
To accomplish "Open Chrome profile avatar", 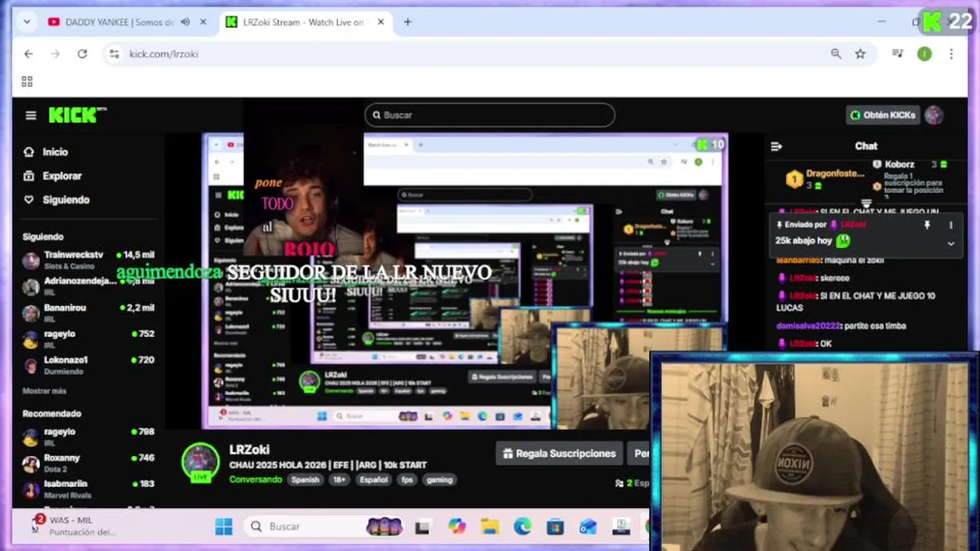I will click(x=925, y=54).
